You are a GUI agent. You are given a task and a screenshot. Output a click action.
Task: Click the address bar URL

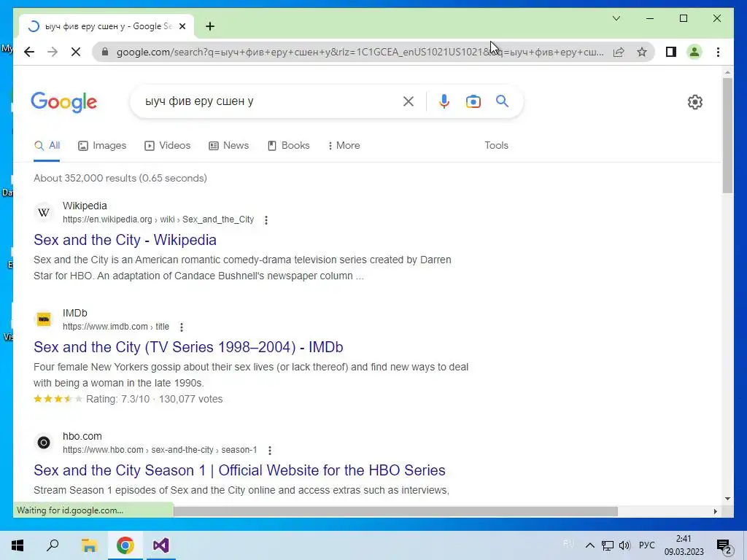pyautogui.click(x=360, y=52)
